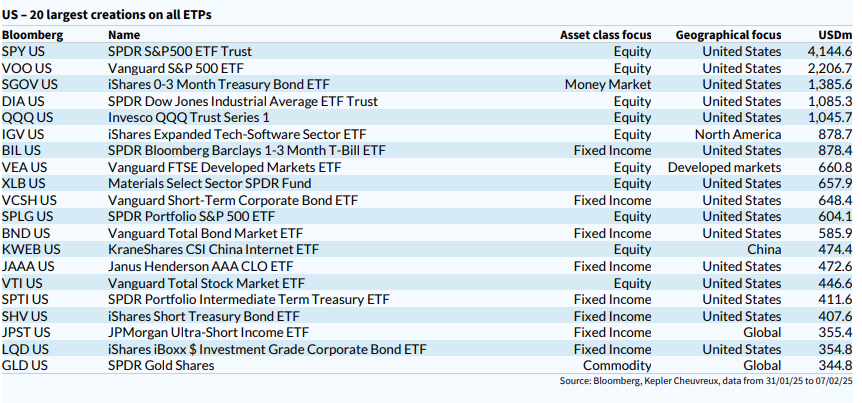This screenshot has width=862, height=403.
Task: Click the Money Market asset class cell
Action: point(607,84)
